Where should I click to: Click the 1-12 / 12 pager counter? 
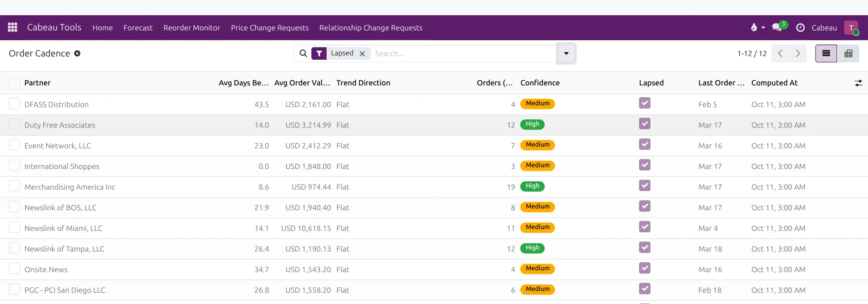pos(752,54)
